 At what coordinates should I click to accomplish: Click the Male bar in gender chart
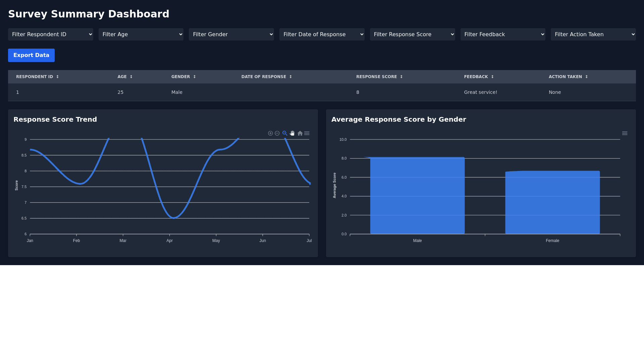[x=417, y=196]
